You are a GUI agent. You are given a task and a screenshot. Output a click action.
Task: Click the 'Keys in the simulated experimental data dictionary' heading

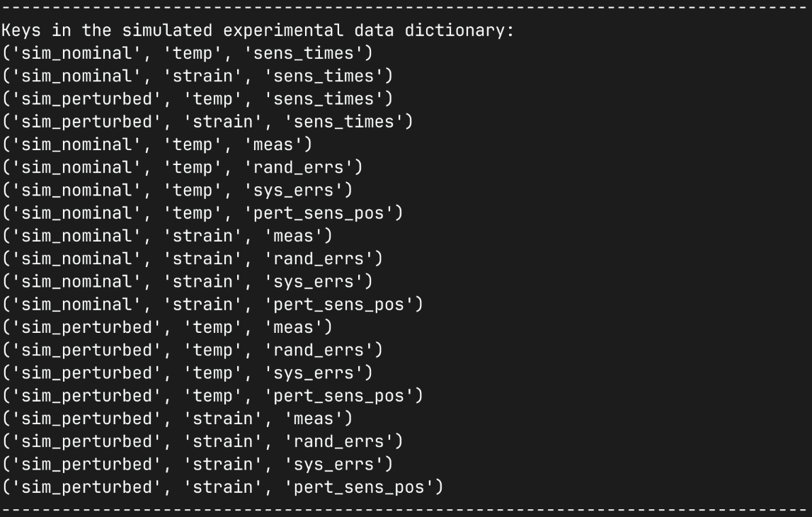(x=257, y=30)
